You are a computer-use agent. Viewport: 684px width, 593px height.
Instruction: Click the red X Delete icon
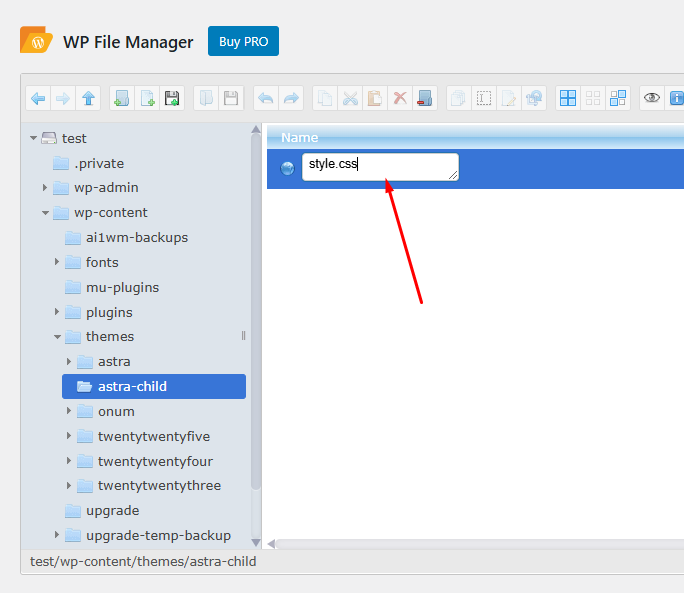[x=400, y=98]
